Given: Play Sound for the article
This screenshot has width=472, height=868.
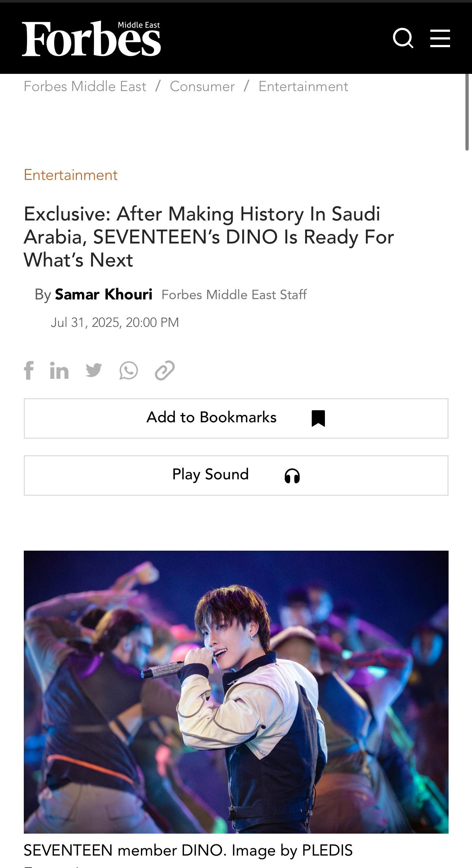Looking at the screenshot, I should [x=236, y=475].
